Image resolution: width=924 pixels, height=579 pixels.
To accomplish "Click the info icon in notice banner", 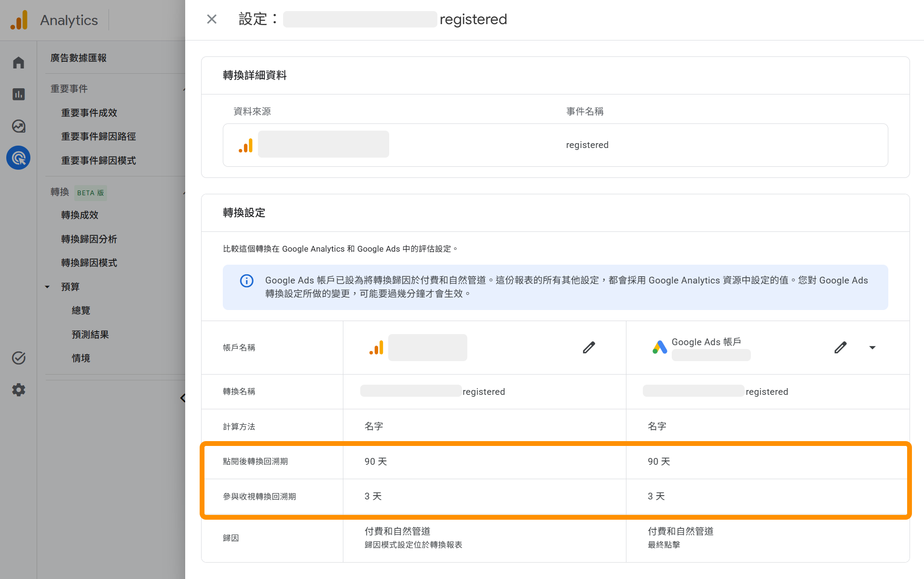I will click(x=246, y=281).
